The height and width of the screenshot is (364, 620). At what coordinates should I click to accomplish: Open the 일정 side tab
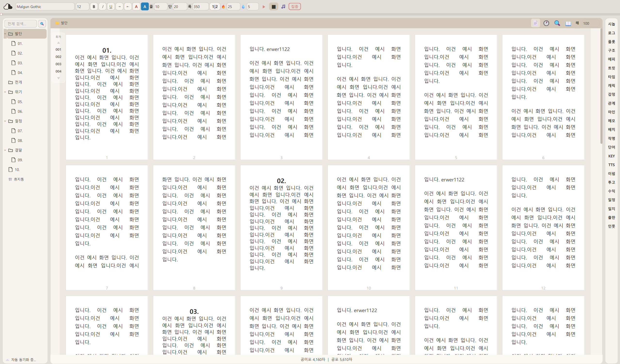[x=611, y=200]
